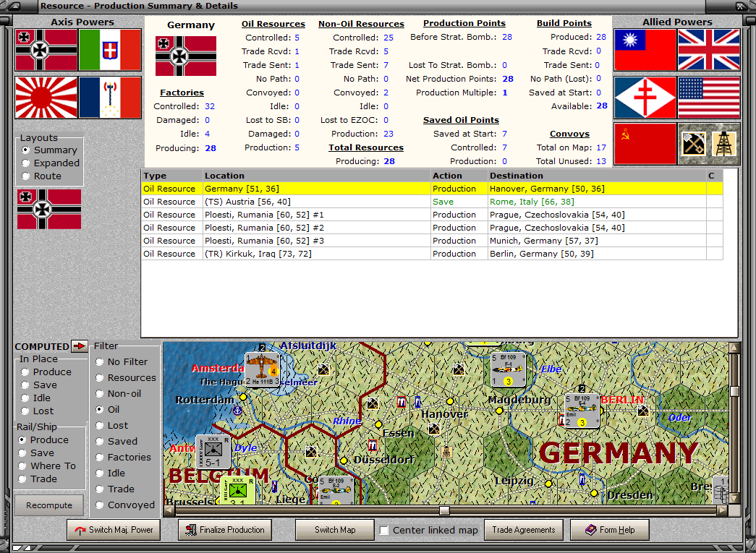Select the Ploesti, Rumania #1 row
756x553 pixels.
point(432,215)
